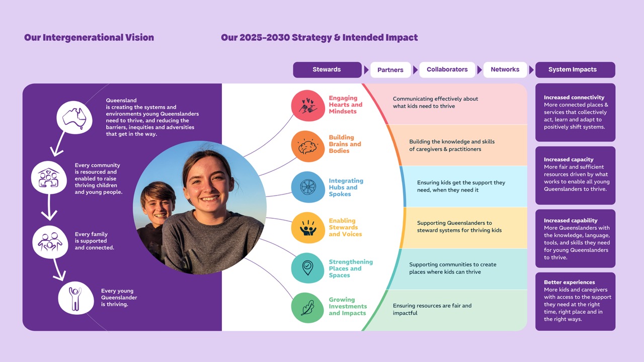Click the Increased connectivity card

[575, 113]
